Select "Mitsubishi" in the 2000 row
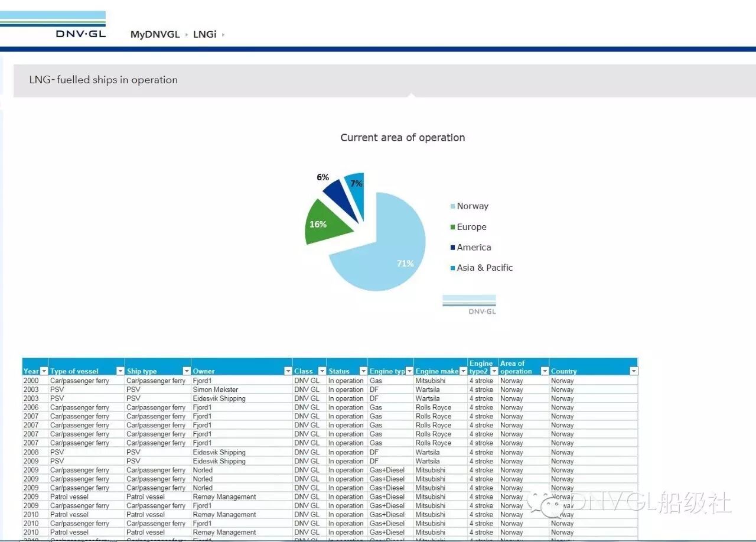Image resolution: width=756 pixels, height=542 pixels. (431, 381)
